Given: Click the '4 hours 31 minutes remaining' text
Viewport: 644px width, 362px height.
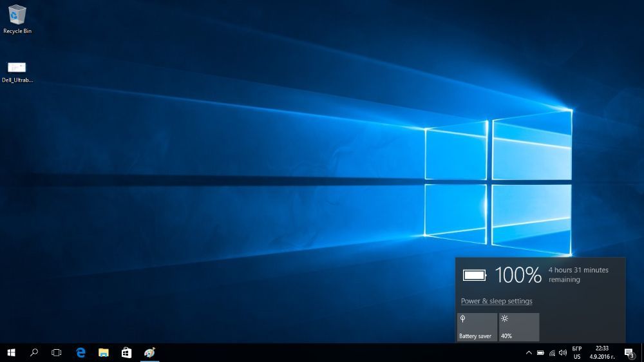Looking at the screenshot, I should click(578, 274).
